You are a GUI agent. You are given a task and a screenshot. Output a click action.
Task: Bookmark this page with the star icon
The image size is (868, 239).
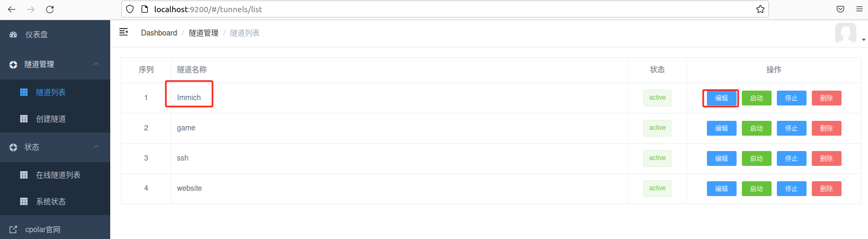click(760, 9)
